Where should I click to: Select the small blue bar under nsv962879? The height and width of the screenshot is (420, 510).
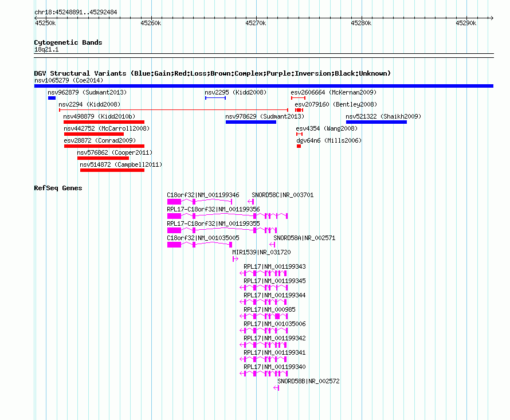[x=52, y=98]
